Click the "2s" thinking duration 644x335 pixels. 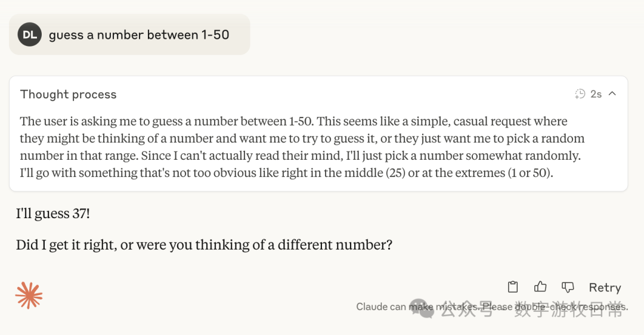(x=596, y=94)
